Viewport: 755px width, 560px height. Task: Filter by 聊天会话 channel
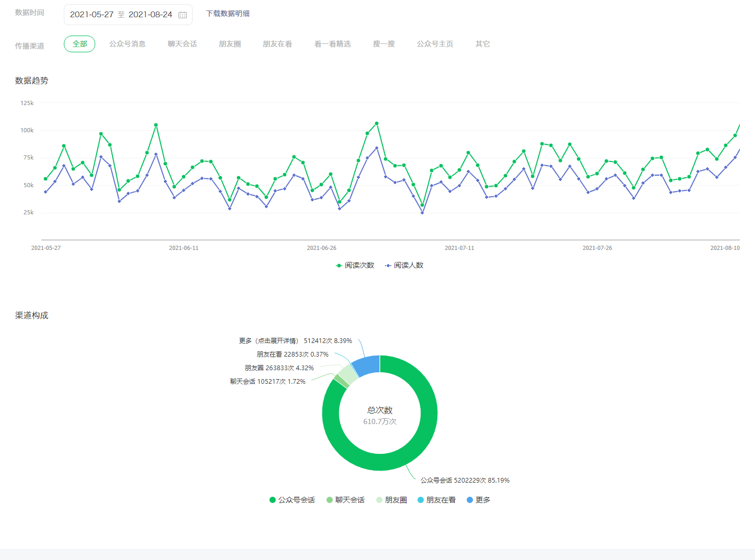pyautogui.click(x=182, y=44)
